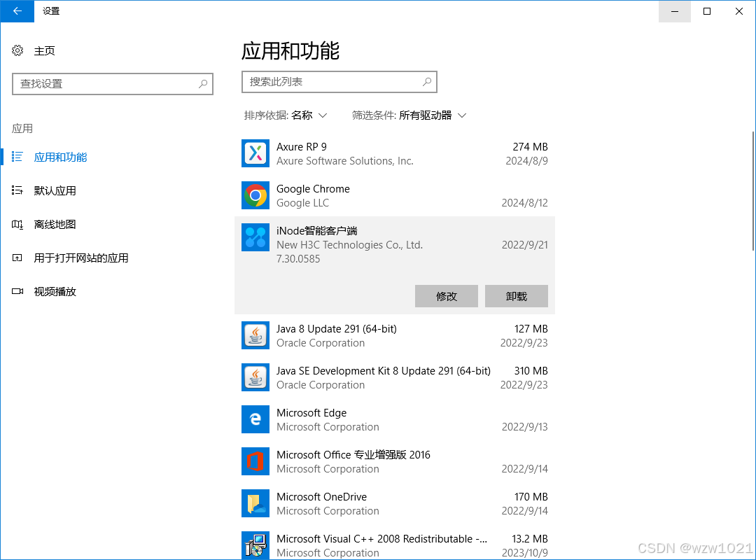
Task: Select 应用和功能 in the sidebar
Action: (60, 157)
